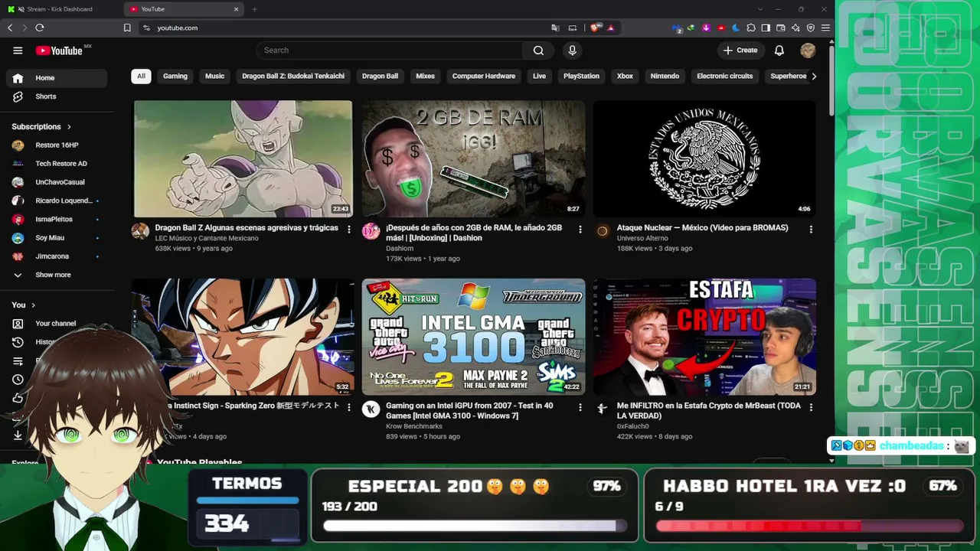The height and width of the screenshot is (551, 980).
Task: Select the PlayStation filter chip
Action: tap(581, 77)
